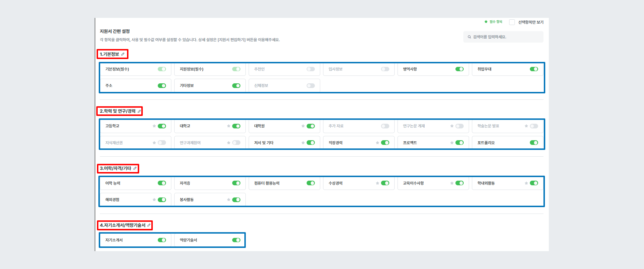The image size is (644, 269).
Task: Toggle the 기본정보(필수) switch
Action: pos(162,69)
